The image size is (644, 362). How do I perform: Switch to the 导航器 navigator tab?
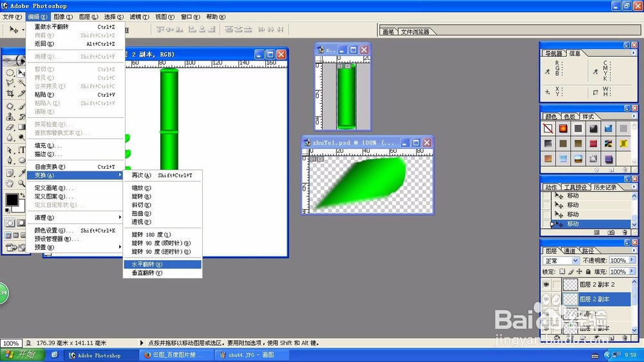pos(554,53)
